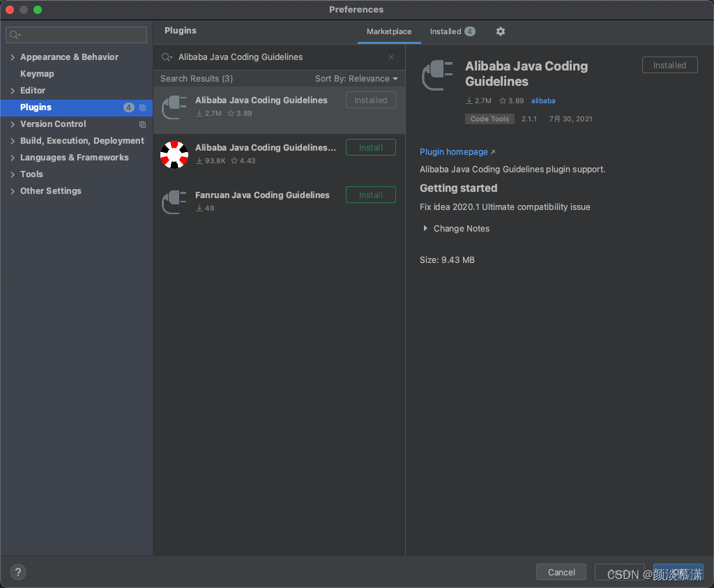Click the 93.8K download count
714x588 pixels.
[211, 160]
